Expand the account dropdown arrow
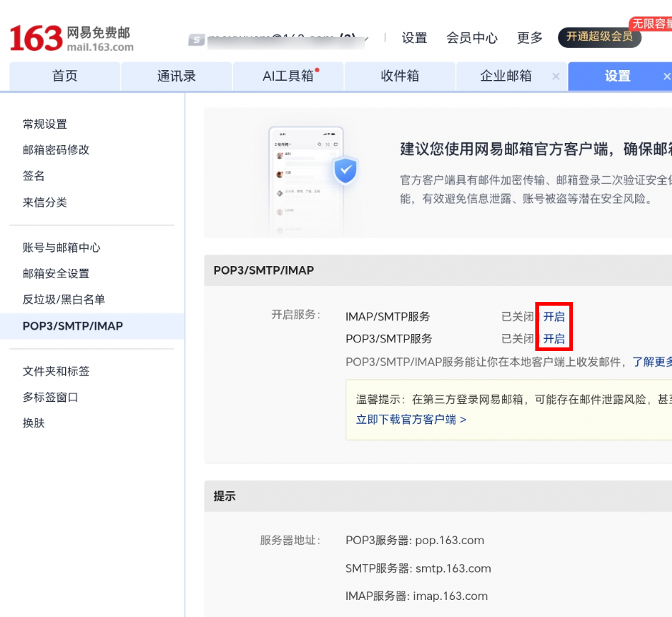Image resolution: width=672 pixels, height=617 pixels. 366,39
